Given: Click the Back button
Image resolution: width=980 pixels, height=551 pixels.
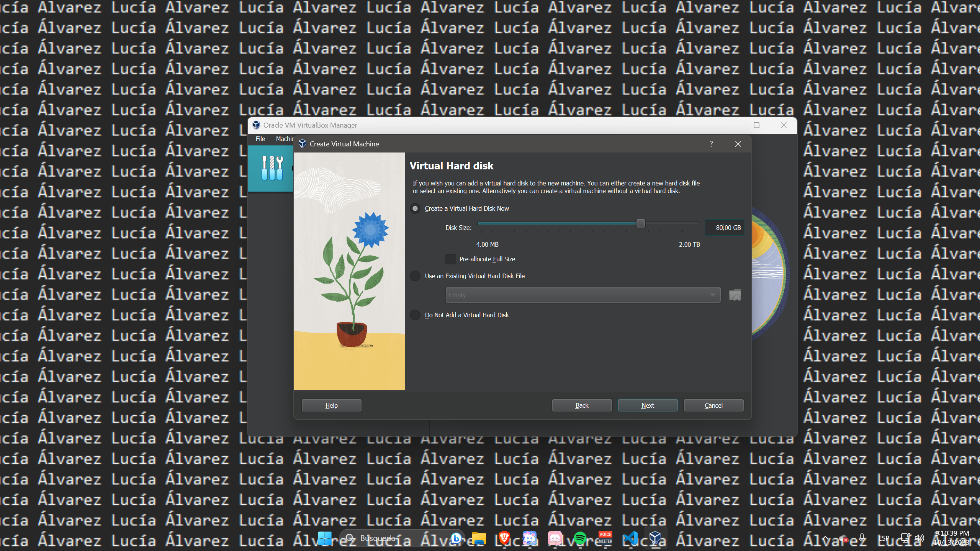Looking at the screenshot, I should coord(582,405).
